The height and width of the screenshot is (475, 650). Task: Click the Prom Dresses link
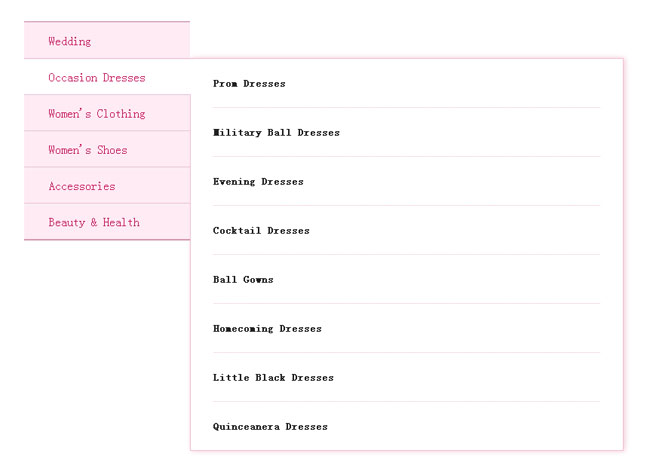249,84
